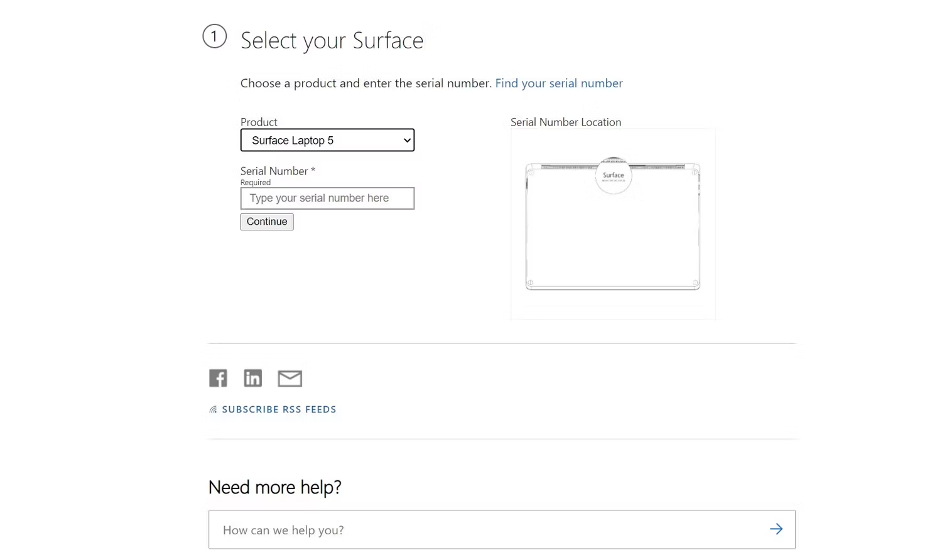Click the Continue button
This screenshot has width=942, height=560.
tap(267, 221)
